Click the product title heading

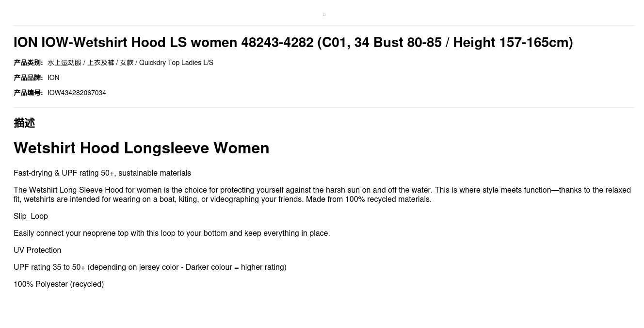293,43
